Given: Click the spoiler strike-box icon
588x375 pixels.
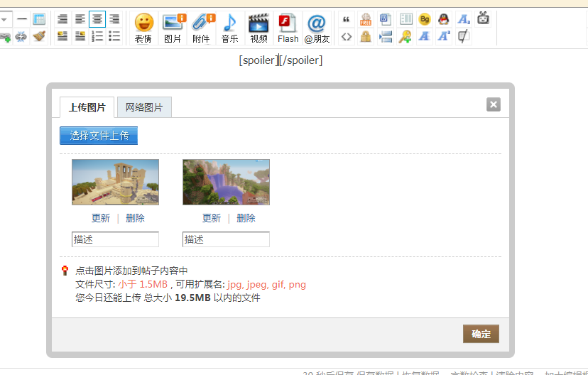Looking at the screenshot, I should [464, 36].
